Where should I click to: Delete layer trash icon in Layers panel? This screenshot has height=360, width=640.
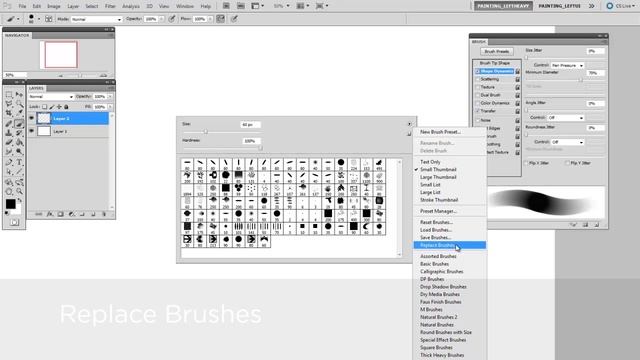click(104, 214)
